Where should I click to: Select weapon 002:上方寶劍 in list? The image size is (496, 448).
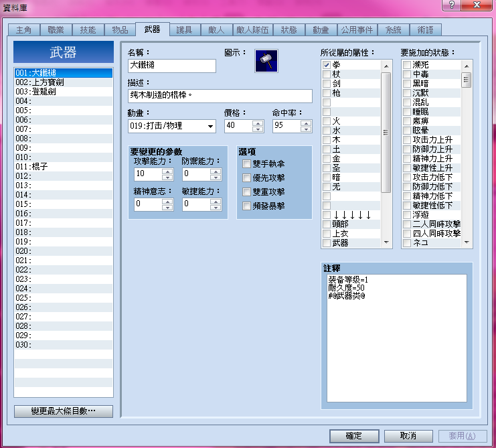click(64, 82)
